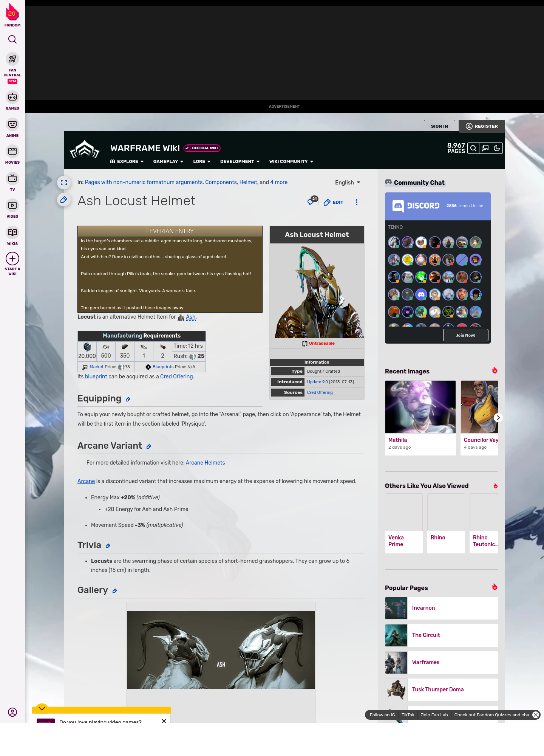Edit the Gallery section pencil icon
544x756 pixels.
click(x=115, y=591)
